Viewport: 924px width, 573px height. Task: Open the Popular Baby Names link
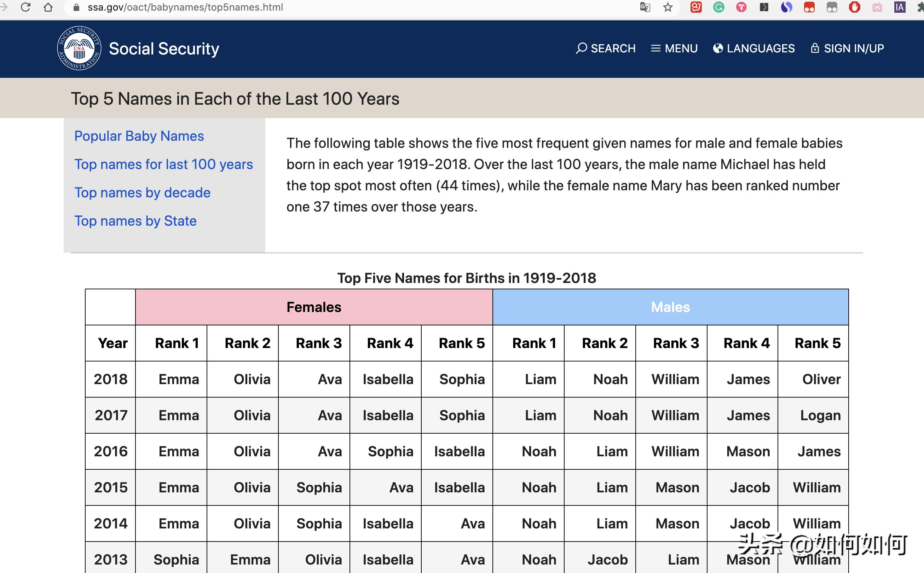click(139, 136)
